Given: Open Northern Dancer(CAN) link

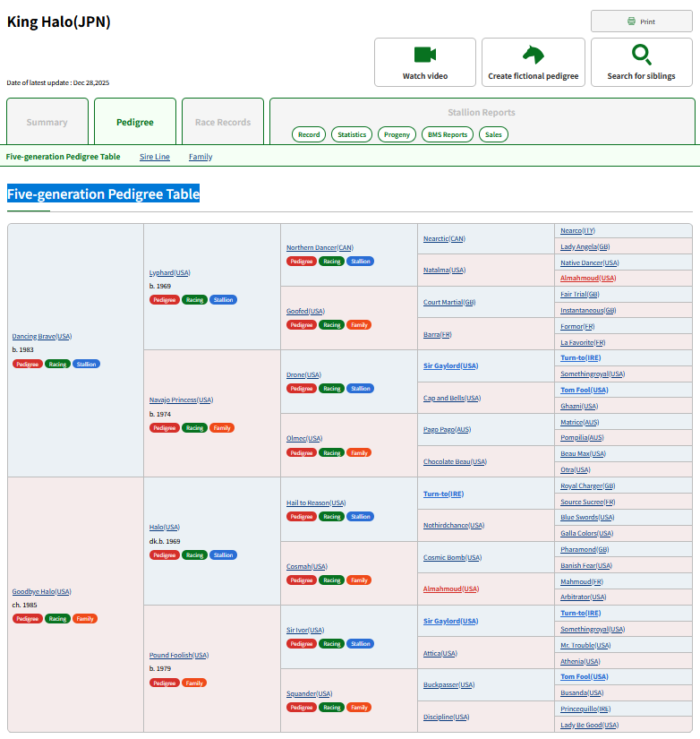Looking at the screenshot, I should point(320,247).
